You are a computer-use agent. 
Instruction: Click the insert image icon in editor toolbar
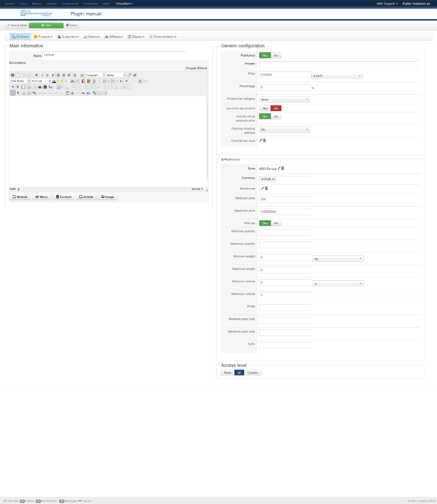(88, 93)
